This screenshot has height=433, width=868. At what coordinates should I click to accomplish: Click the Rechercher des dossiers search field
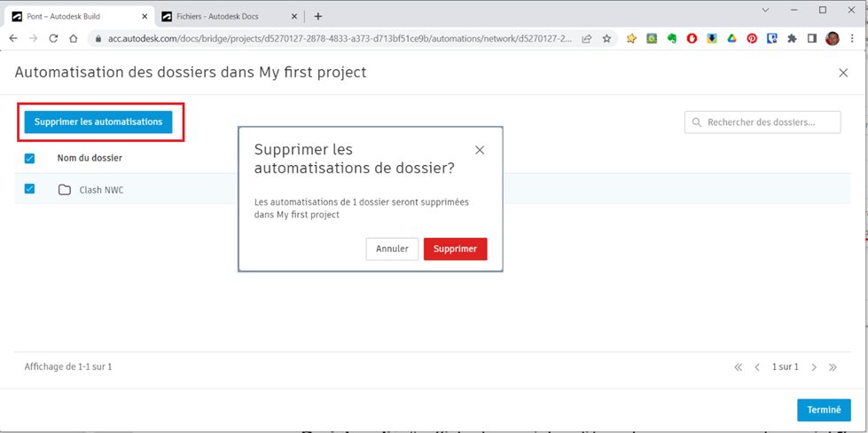click(x=762, y=122)
